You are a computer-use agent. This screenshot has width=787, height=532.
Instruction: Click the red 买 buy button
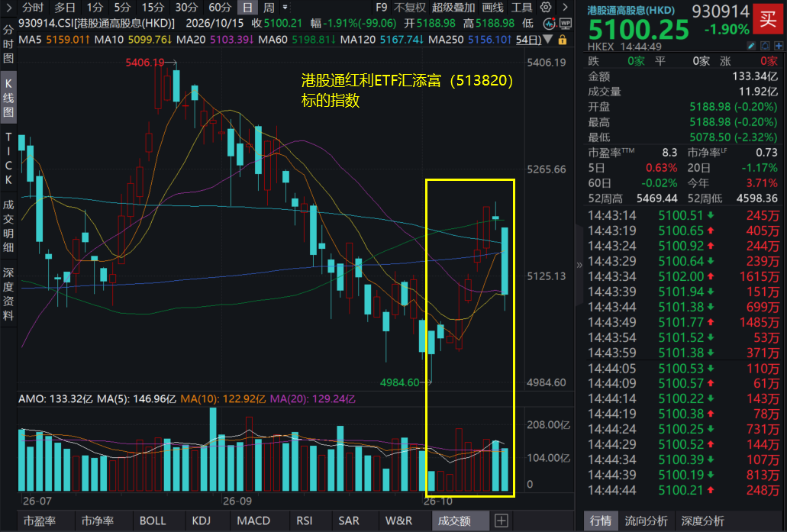(x=768, y=19)
